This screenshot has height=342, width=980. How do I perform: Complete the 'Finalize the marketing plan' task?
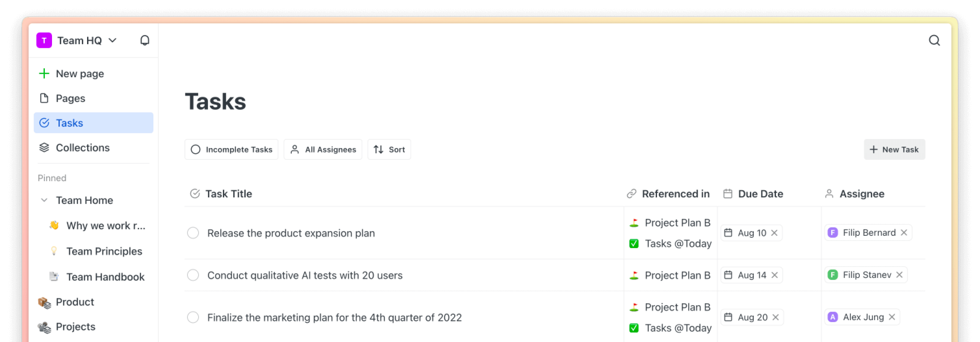click(193, 317)
